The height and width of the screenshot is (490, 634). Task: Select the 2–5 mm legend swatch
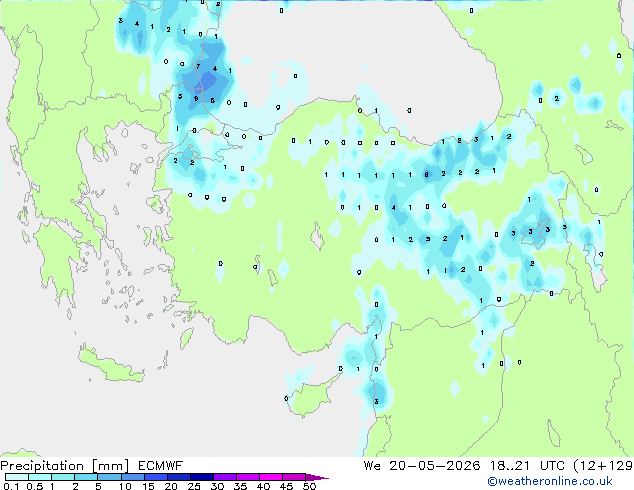pos(86,477)
